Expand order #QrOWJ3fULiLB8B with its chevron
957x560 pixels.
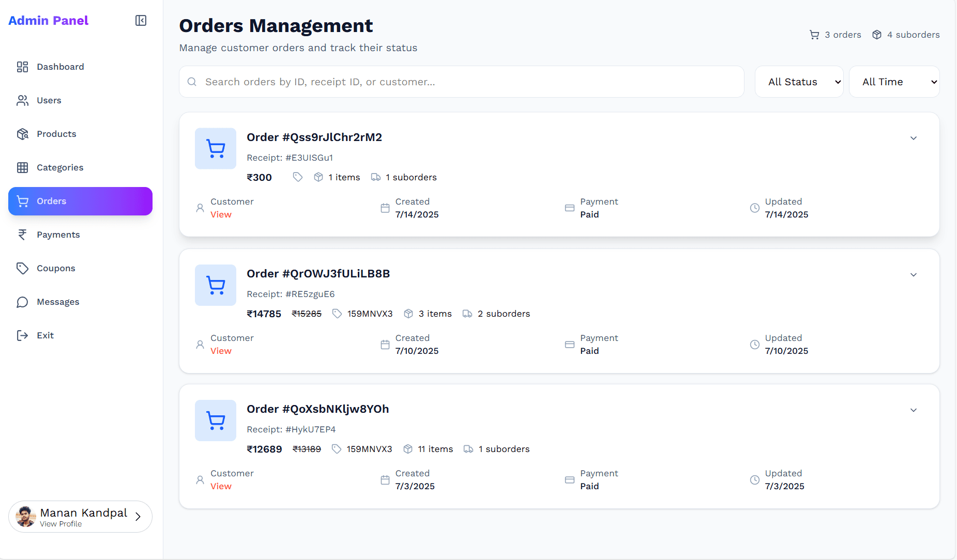(913, 274)
